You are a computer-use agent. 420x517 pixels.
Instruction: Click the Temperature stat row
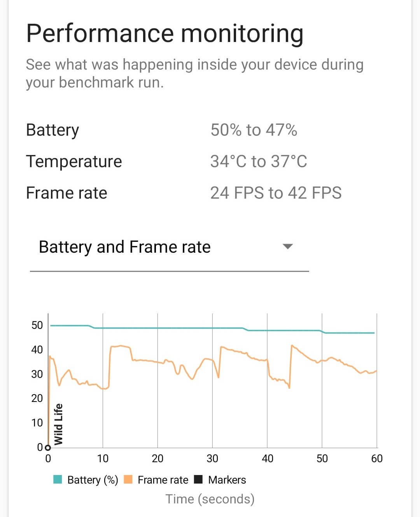[x=74, y=161]
